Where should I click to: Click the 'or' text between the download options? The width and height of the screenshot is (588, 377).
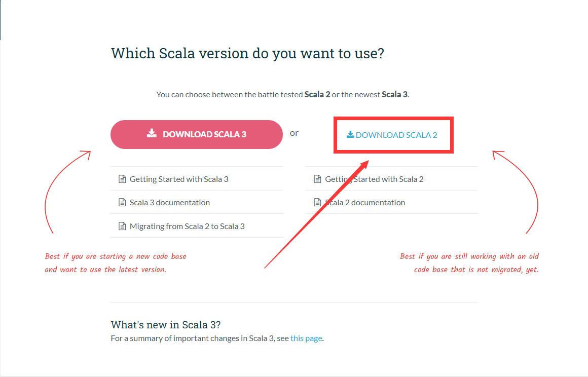[294, 132]
